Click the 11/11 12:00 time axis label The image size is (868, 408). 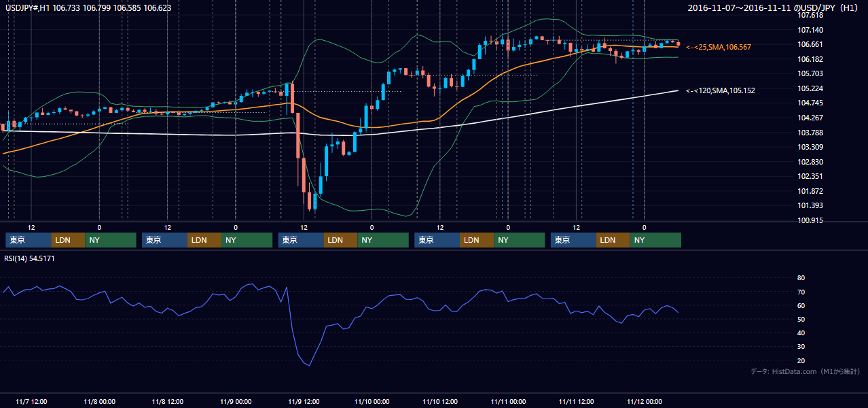[576, 402]
